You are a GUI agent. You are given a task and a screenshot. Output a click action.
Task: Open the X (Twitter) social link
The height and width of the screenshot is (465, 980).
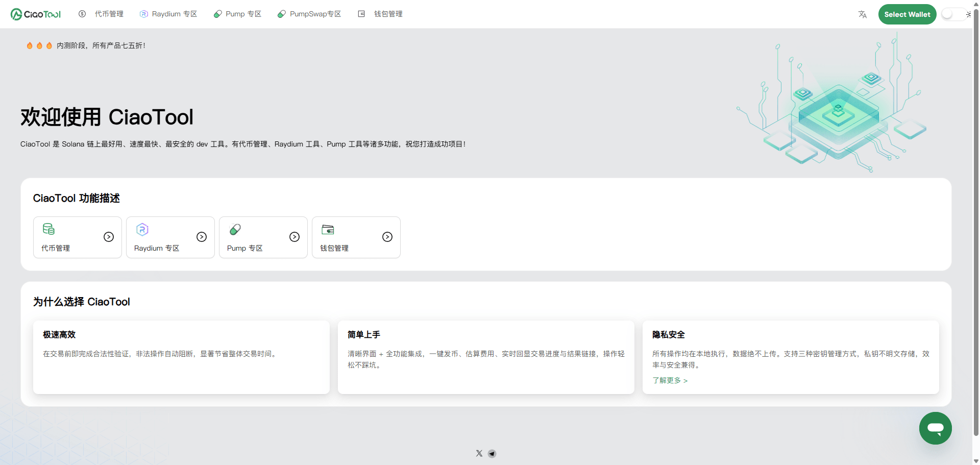479,453
